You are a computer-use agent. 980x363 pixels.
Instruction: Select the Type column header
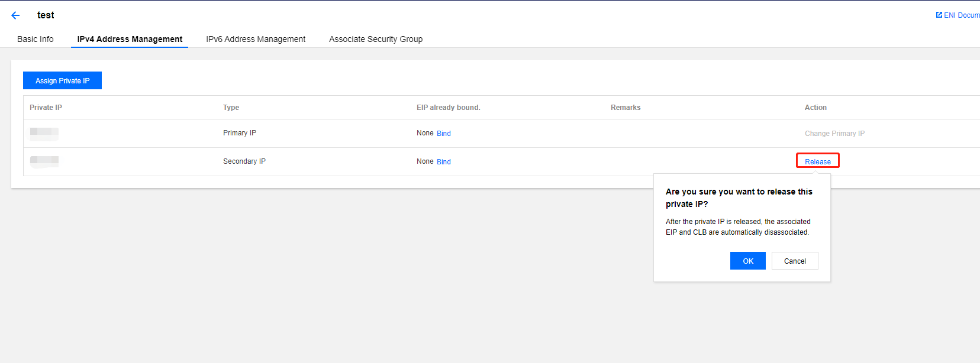click(x=231, y=108)
